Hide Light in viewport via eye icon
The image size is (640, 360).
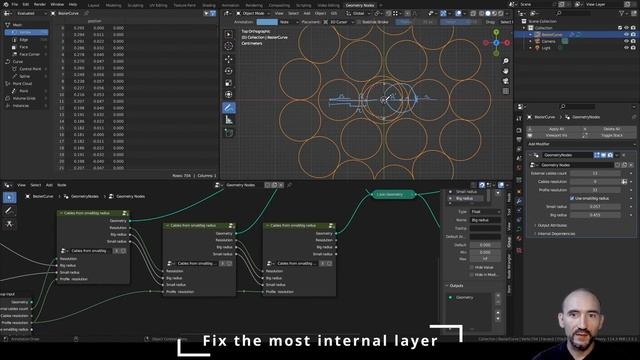point(626,48)
